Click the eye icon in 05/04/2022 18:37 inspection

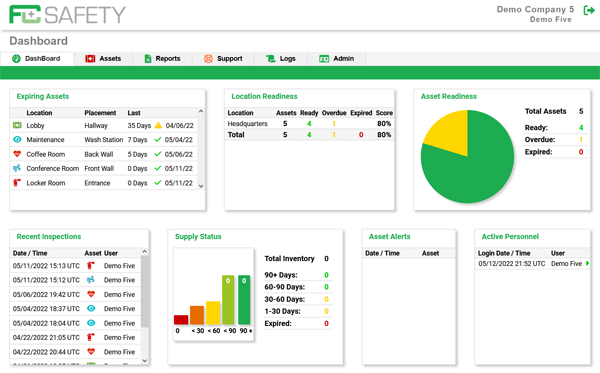[91, 308]
